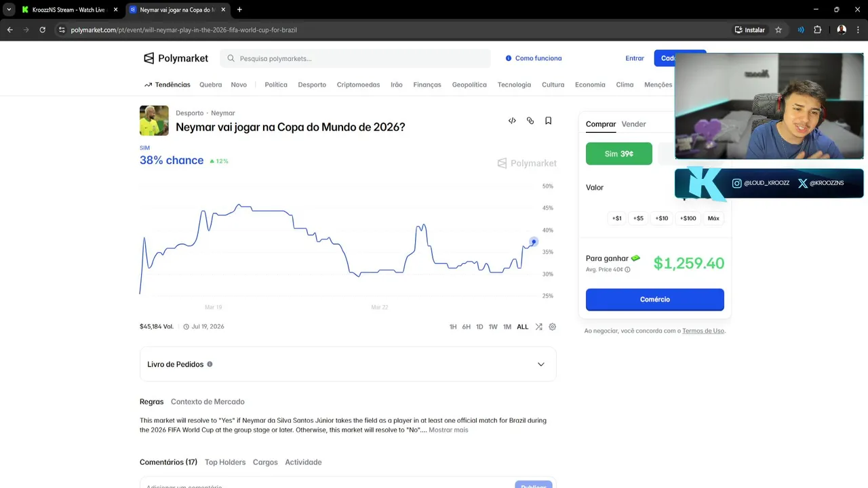The width and height of the screenshot is (868, 488).
Task: Open the chart settings gear
Action: pos(553,327)
